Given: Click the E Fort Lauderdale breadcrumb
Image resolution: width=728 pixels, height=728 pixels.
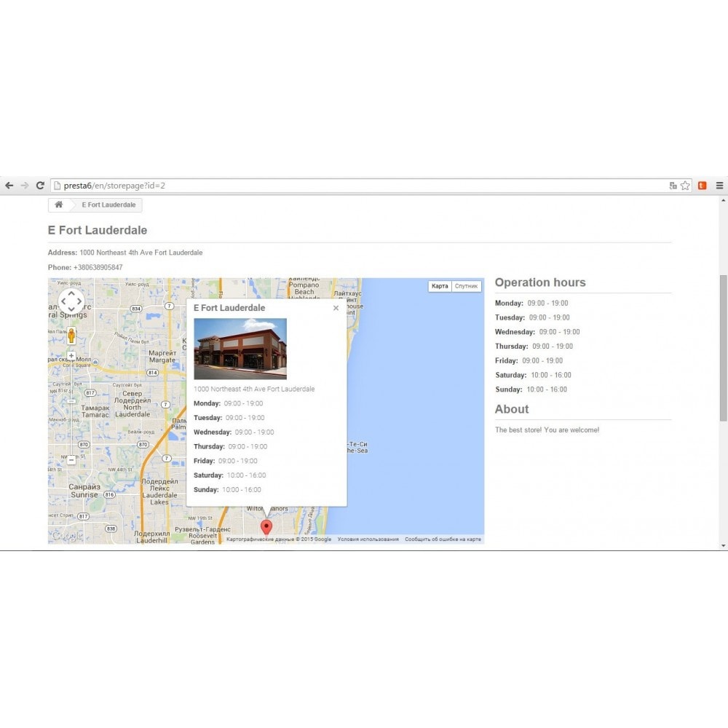Looking at the screenshot, I should (108, 205).
